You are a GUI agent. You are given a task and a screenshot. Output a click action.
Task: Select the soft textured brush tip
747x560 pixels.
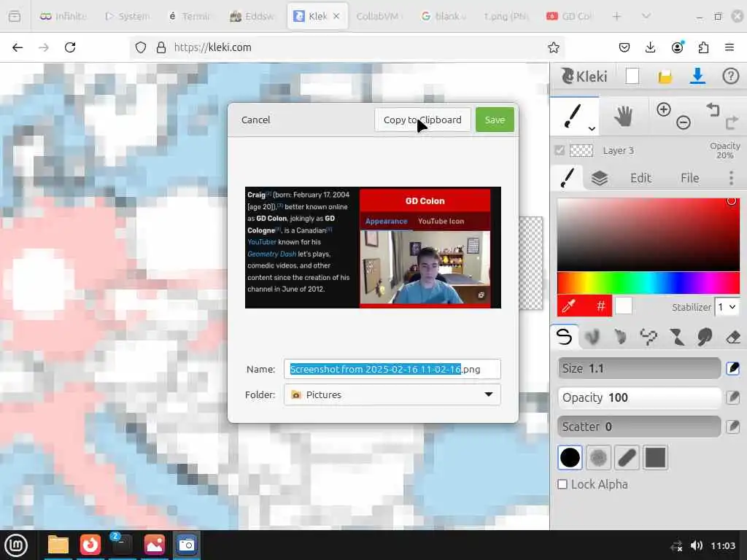tap(598, 458)
